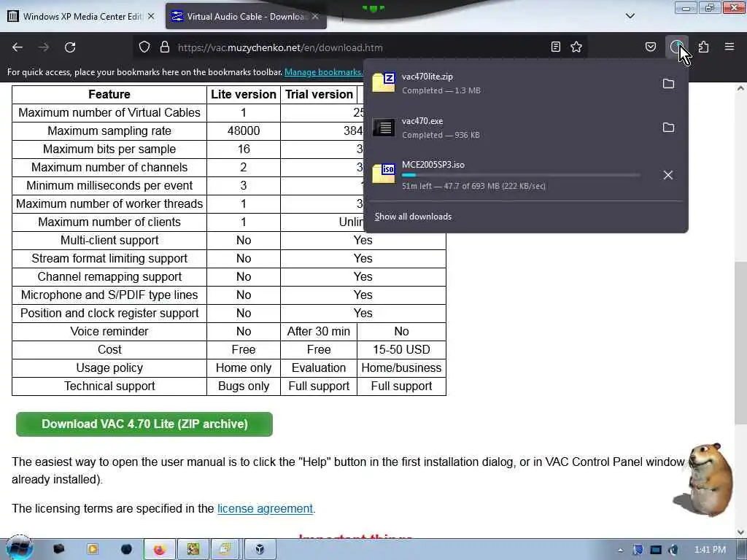This screenshot has width=747, height=560.
Task: Click the scrollbar down arrow
Action: [x=740, y=532]
